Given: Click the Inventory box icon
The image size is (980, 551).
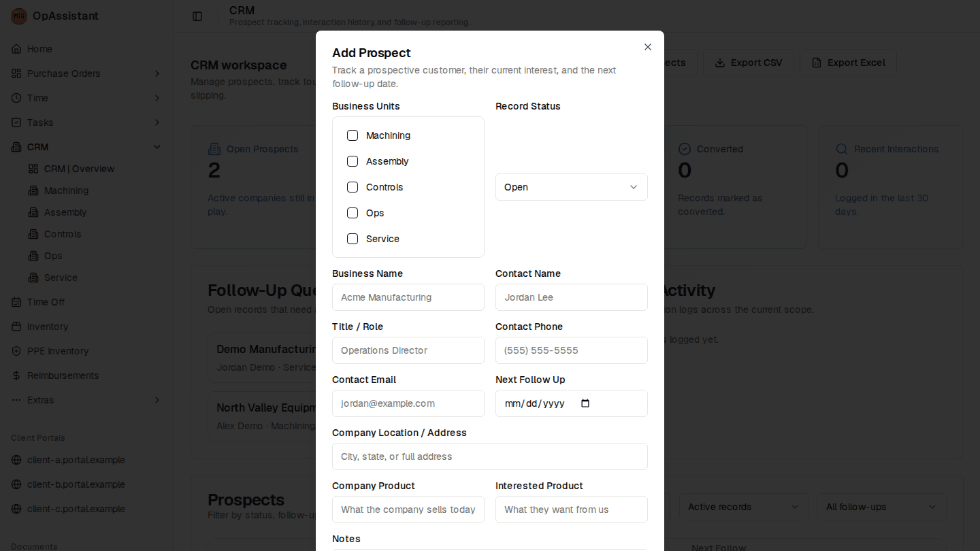Looking at the screenshot, I should point(16,327).
